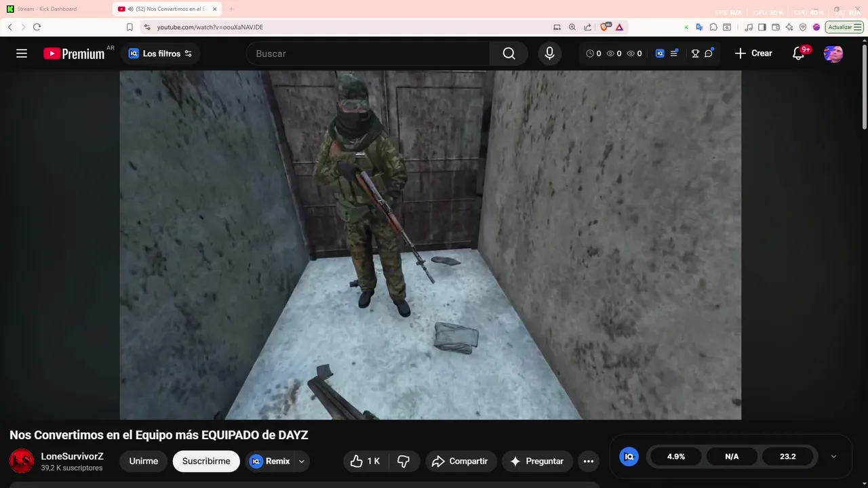Open the extensions puzzle icon

[x=713, y=27]
